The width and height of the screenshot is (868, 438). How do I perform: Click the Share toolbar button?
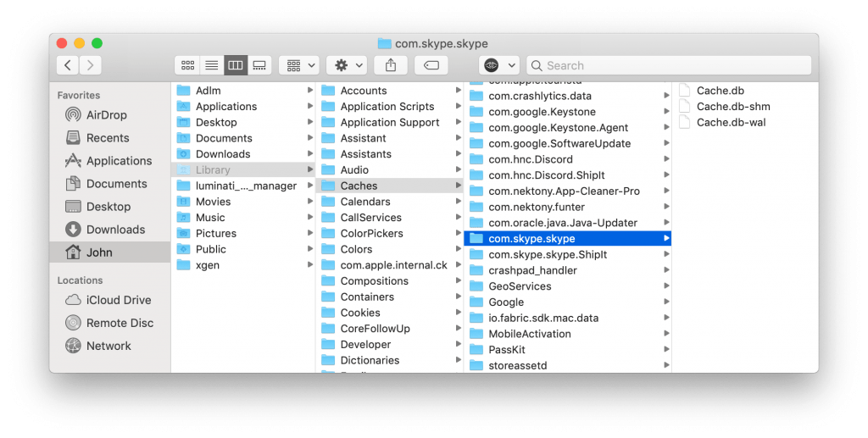click(391, 65)
